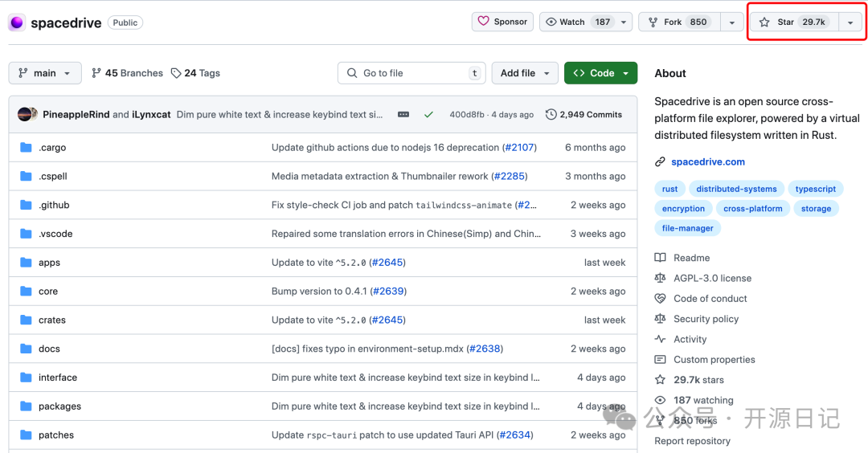Viewport: 868px width, 453px height.
Task: Open the Add file dropdown
Action: pyautogui.click(x=524, y=73)
